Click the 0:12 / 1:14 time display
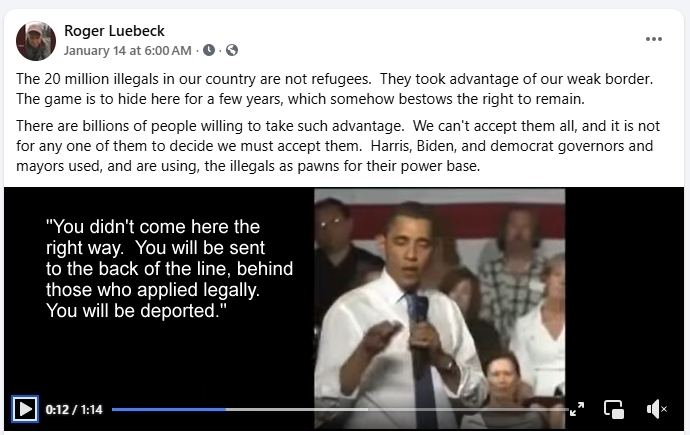This screenshot has width=690, height=435. tap(74, 409)
